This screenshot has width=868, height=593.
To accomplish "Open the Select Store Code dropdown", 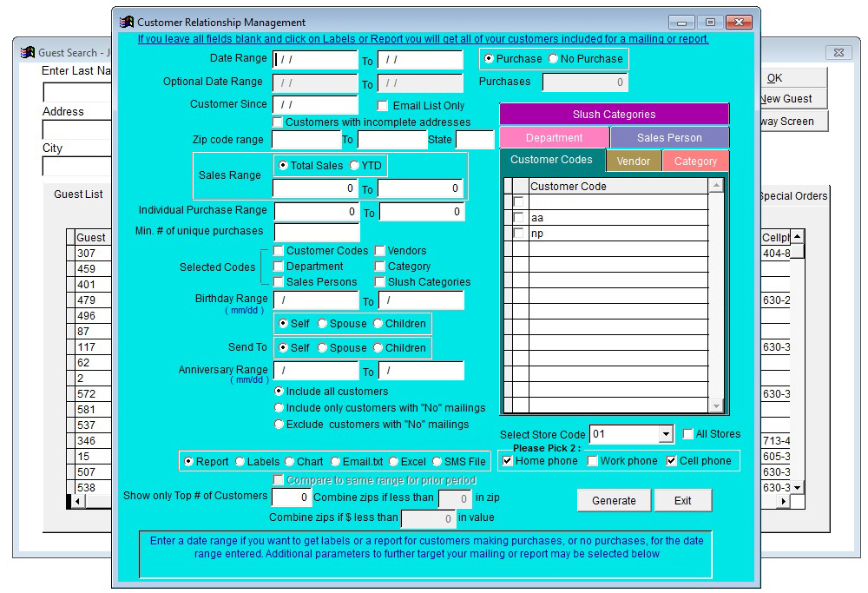I will (x=667, y=434).
